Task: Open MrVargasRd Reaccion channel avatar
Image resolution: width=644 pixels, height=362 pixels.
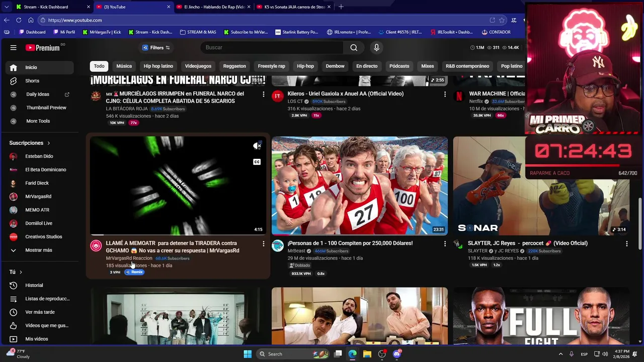Action: coord(96,245)
